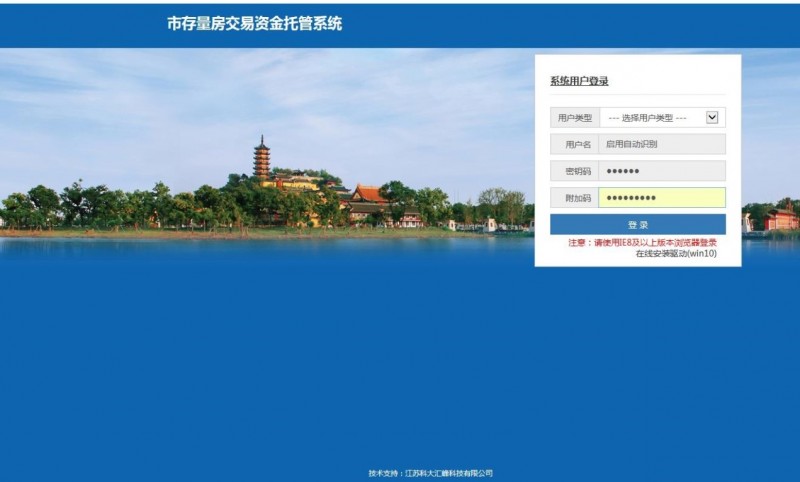Click into the yellow 附加码 field
Image resolution: width=800 pixels, height=482 pixels.
[661, 198]
